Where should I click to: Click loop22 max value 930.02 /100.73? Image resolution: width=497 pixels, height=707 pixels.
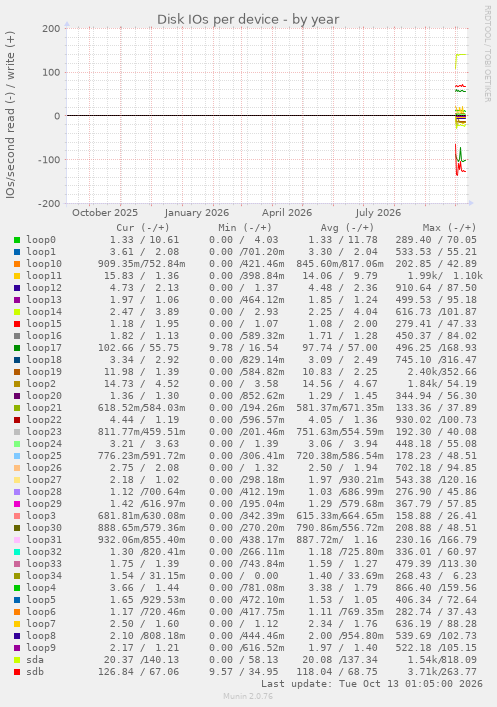pos(436,420)
